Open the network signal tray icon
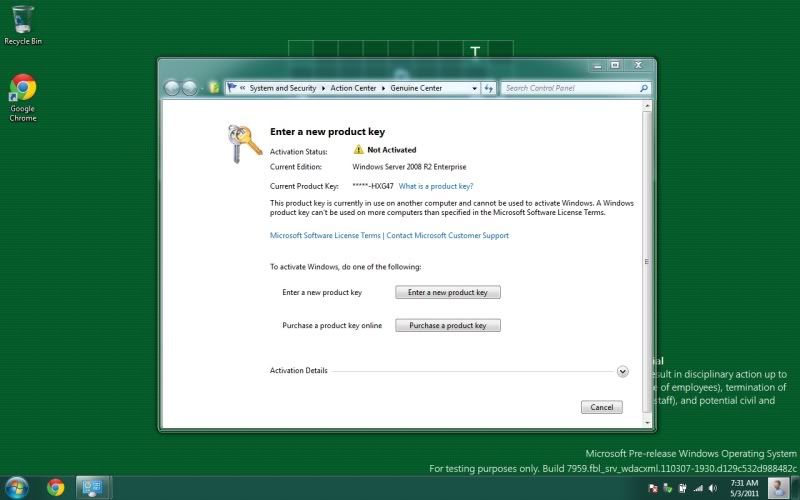 click(x=697, y=489)
